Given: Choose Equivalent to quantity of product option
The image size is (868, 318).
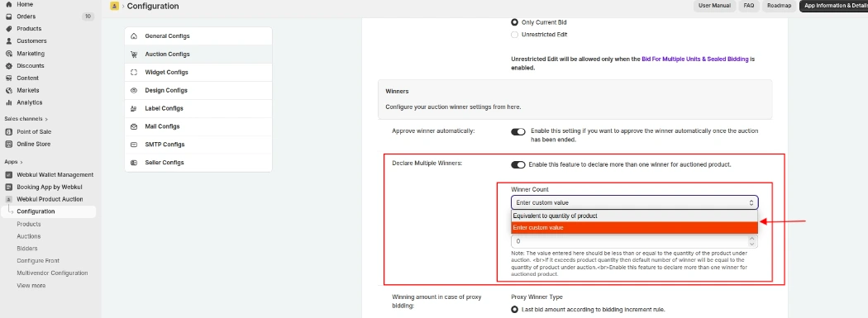Looking at the screenshot, I should click(x=634, y=216).
